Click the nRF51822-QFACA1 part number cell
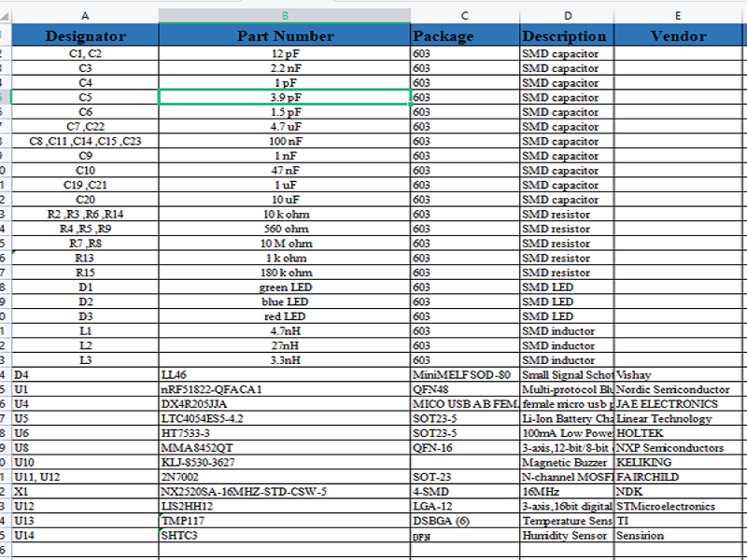Viewport: 747px width, 560px height. [285, 389]
